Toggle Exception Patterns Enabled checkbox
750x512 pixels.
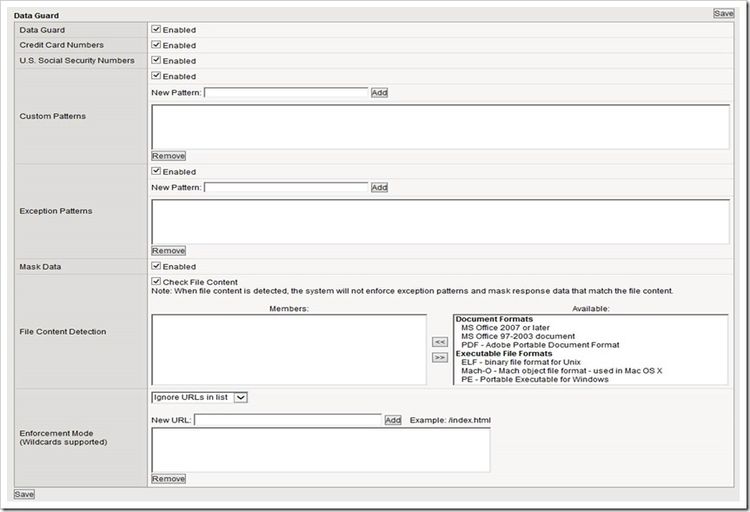click(x=156, y=171)
